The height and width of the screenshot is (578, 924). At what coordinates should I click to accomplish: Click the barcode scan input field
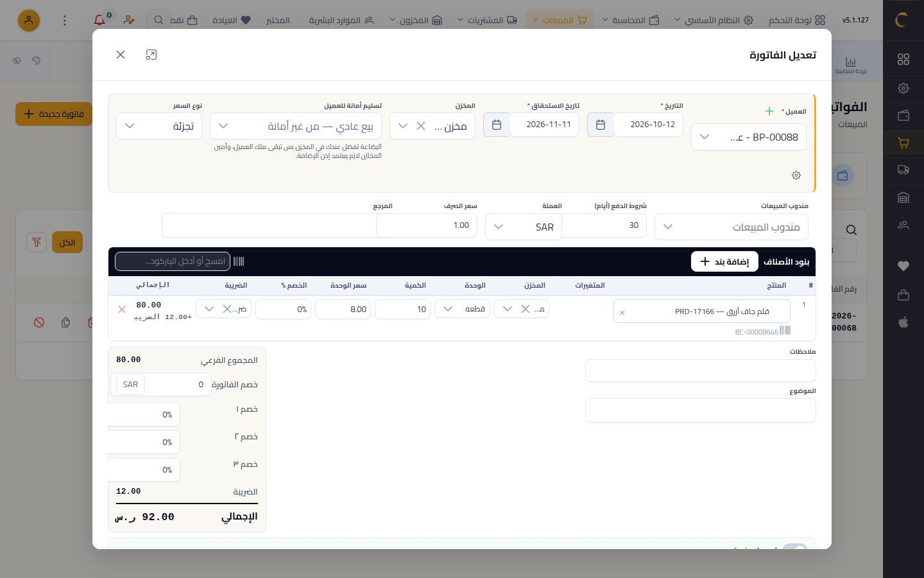(x=173, y=261)
